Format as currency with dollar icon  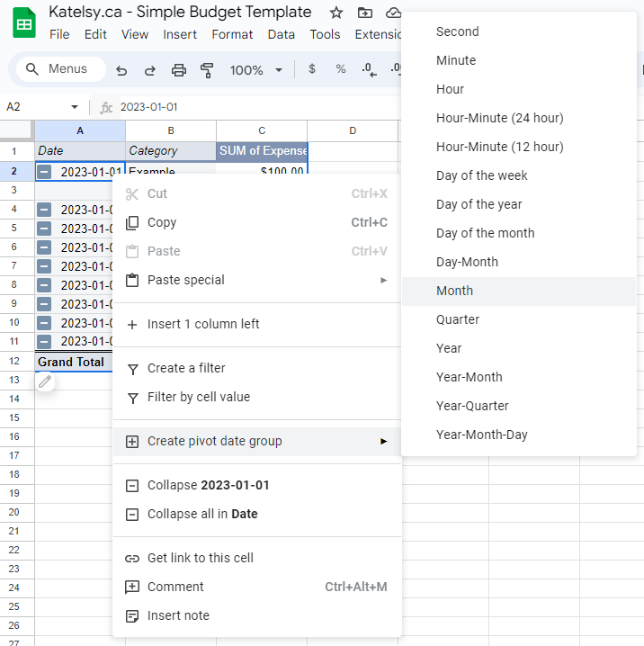pyautogui.click(x=312, y=69)
